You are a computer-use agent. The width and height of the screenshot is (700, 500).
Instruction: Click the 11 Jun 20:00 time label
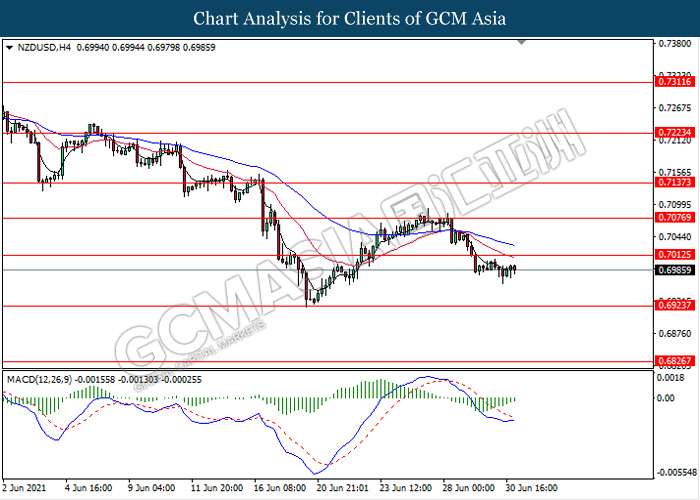click(217, 488)
